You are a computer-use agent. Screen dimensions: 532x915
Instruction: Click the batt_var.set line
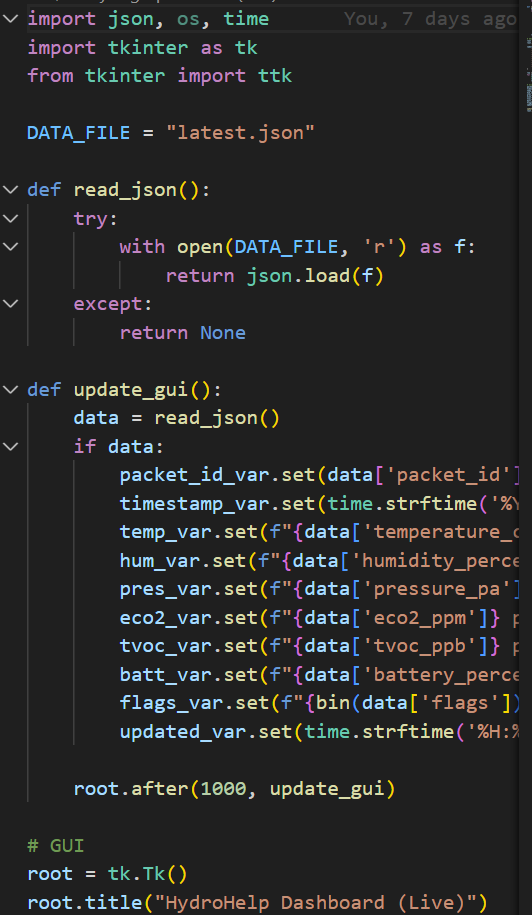tap(319, 676)
